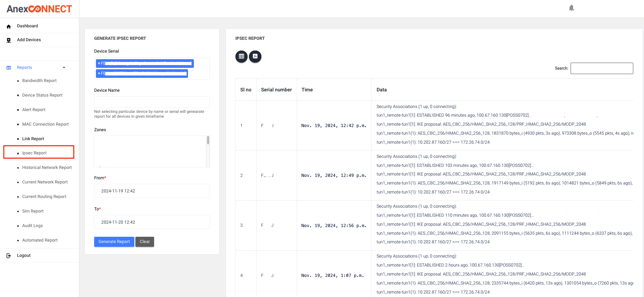644x297 pixels.
Task: Open Link Report from sidebar
Action: pos(33,139)
